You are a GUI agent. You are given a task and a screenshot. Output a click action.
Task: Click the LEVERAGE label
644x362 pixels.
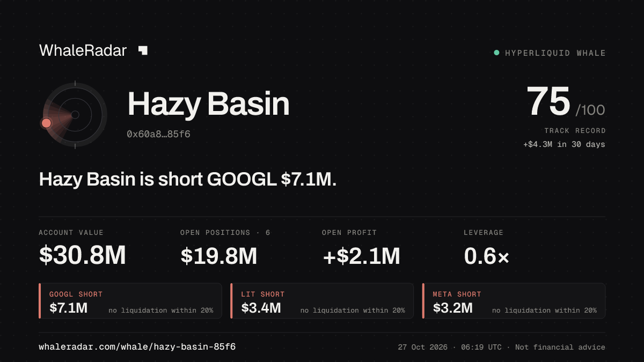pos(484,233)
